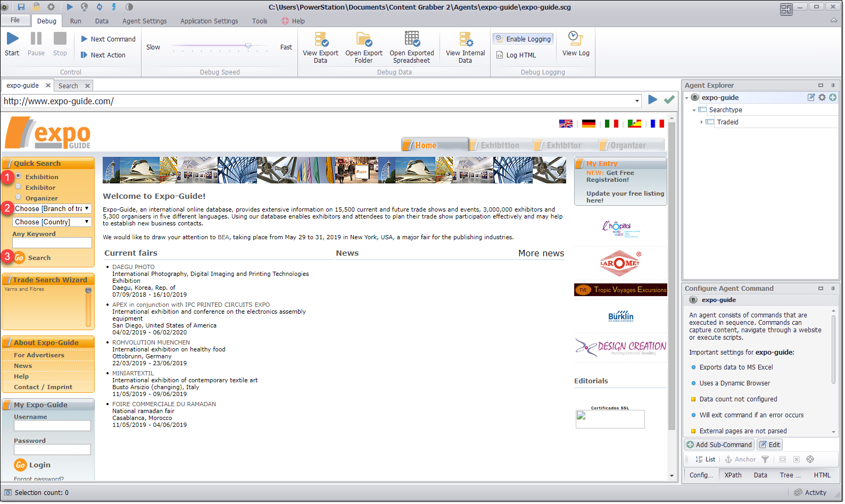
Task: Open the XPath tab
Action: pyautogui.click(x=733, y=475)
